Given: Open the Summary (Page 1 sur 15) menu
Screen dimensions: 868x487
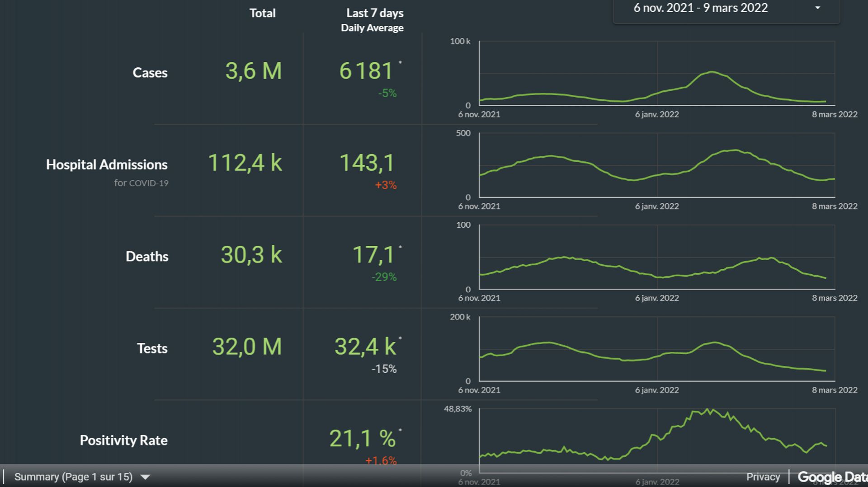Looking at the screenshot, I should (73, 477).
